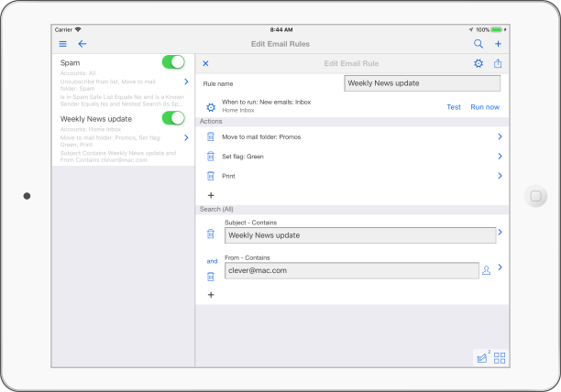Click 'When to run: New emails: Inbox'

pyautogui.click(x=266, y=103)
